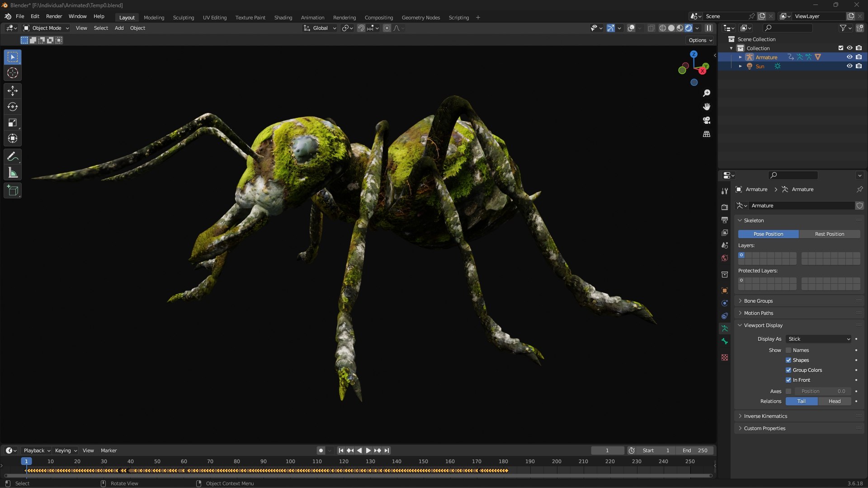
Task: Open the Display As Stick dropdown
Action: pyautogui.click(x=819, y=339)
